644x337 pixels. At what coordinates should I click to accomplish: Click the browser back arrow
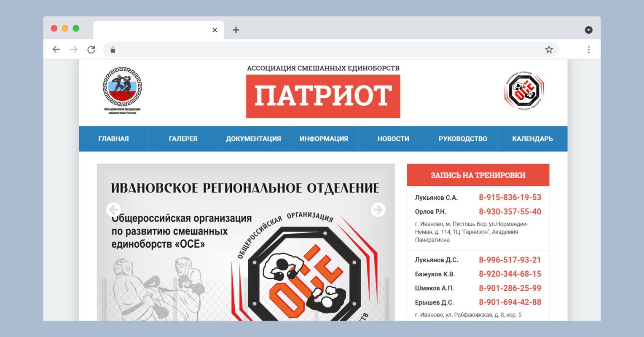pos(56,50)
